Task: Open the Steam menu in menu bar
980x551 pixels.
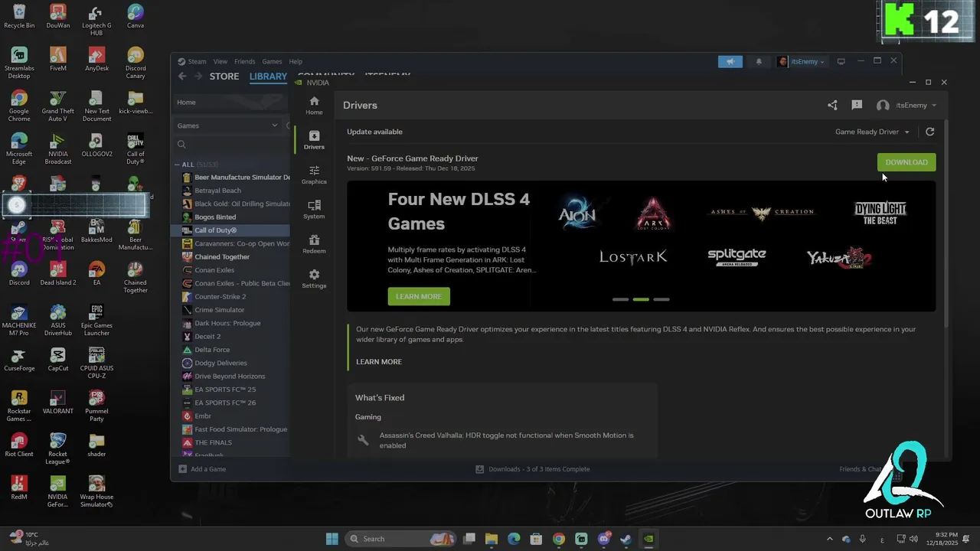Action: 192,61
